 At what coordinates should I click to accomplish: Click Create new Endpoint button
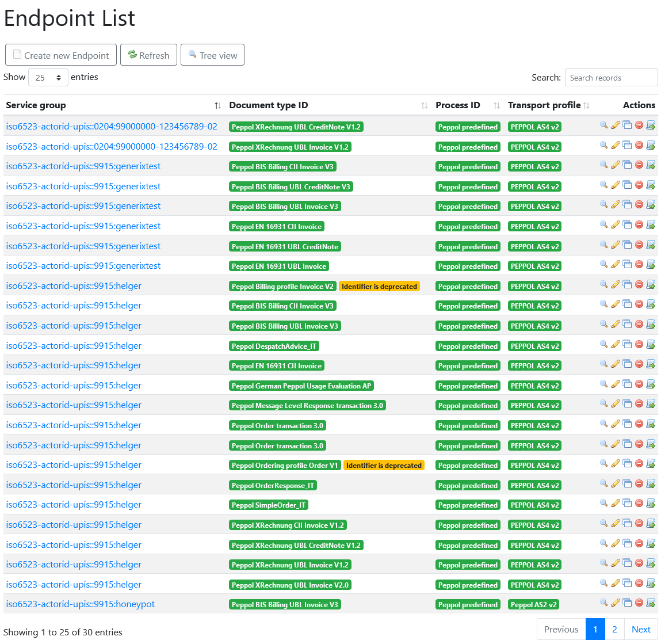pyautogui.click(x=61, y=55)
